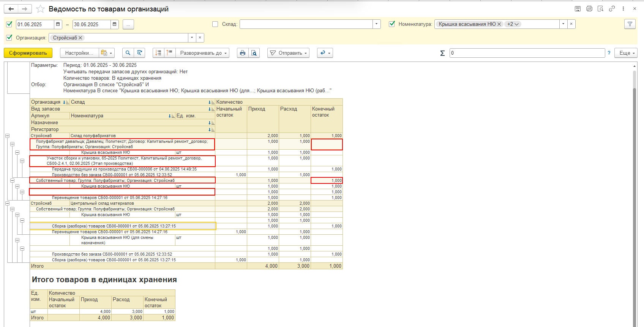644x327 pixels.
Task: Copy link using the chain icon
Action: pyautogui.click(x=612, y=9)
